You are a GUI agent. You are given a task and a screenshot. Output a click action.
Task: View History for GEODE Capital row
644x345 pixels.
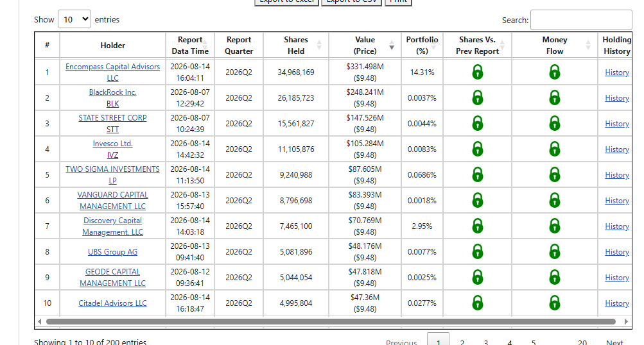pos(617,277)
